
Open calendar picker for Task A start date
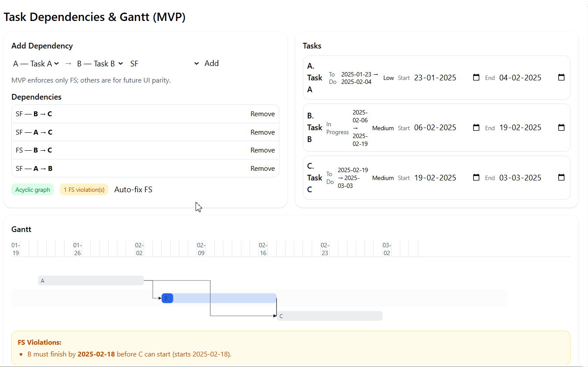click(476, 77)
